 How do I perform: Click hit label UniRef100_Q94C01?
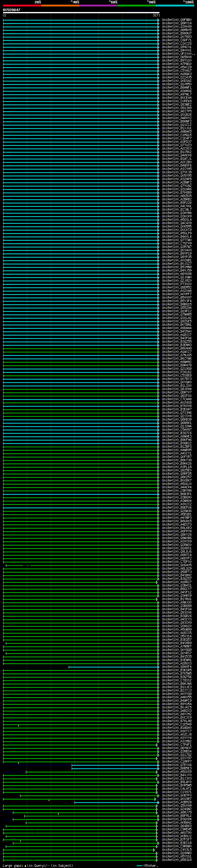click(x=177, y=47)
